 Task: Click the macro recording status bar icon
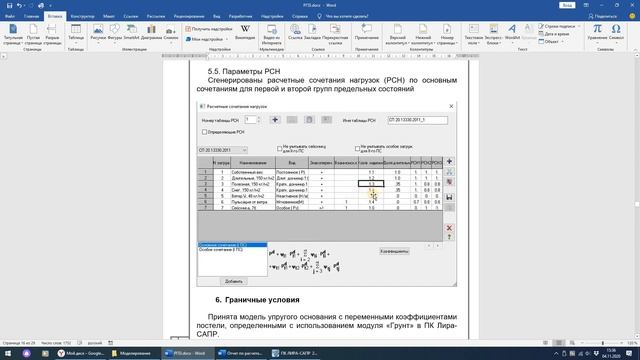(x=111, y=343)
